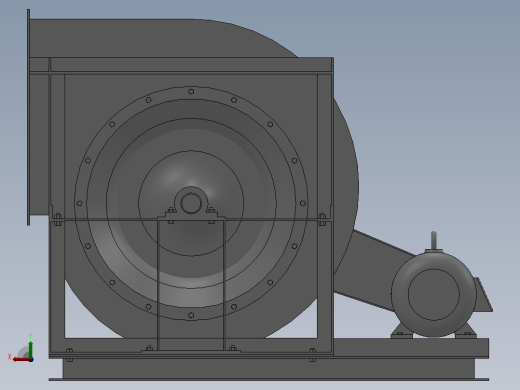Screen dimensions: 520x390
Task: Click the green Y axis arrow of the triad
Action: pyautogui.click(x=30, y=349)
